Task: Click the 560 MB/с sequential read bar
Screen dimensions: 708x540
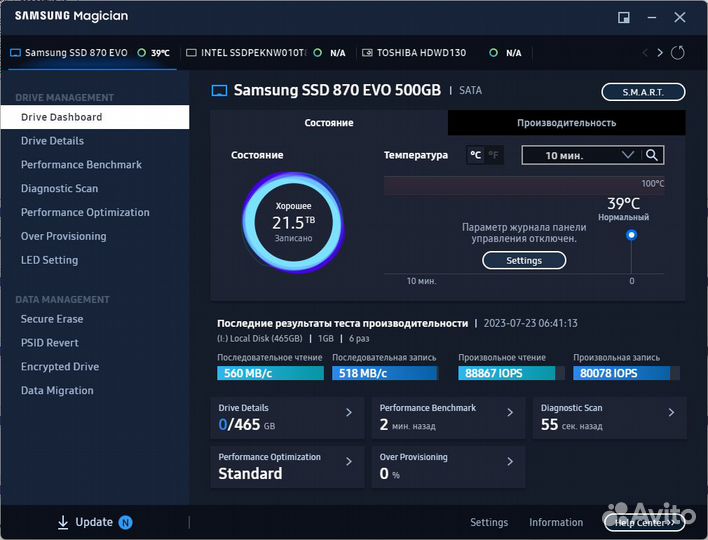Action: (270, 373)
